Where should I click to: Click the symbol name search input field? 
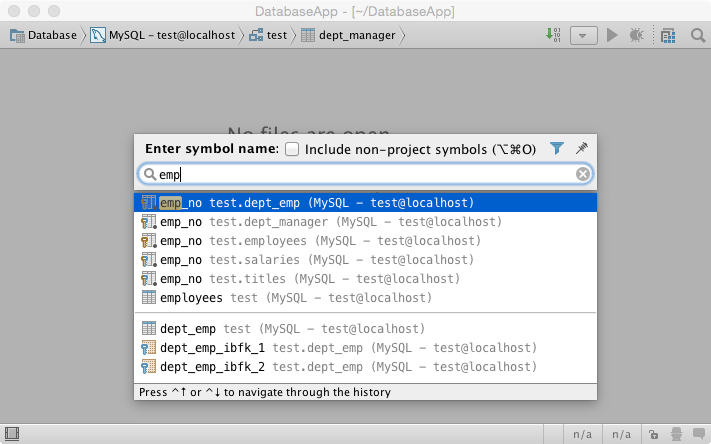coord(365,174)
